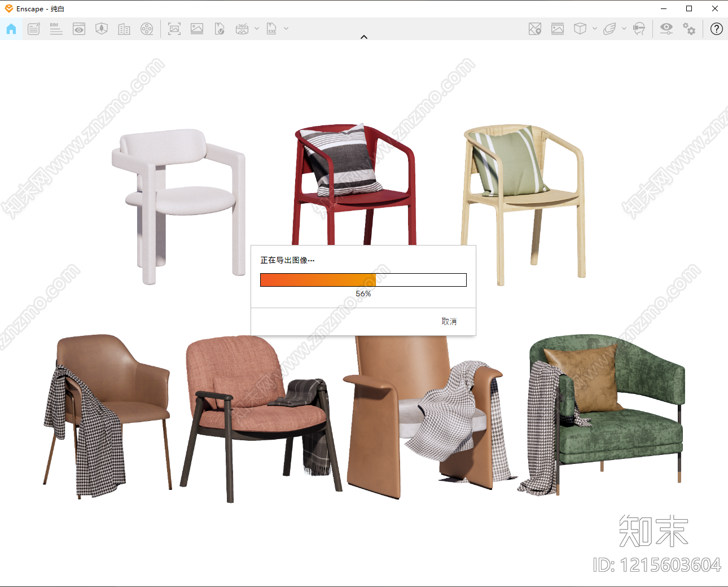Open the view management notes icon
The image size is (728, 587).
pos(34,29)
